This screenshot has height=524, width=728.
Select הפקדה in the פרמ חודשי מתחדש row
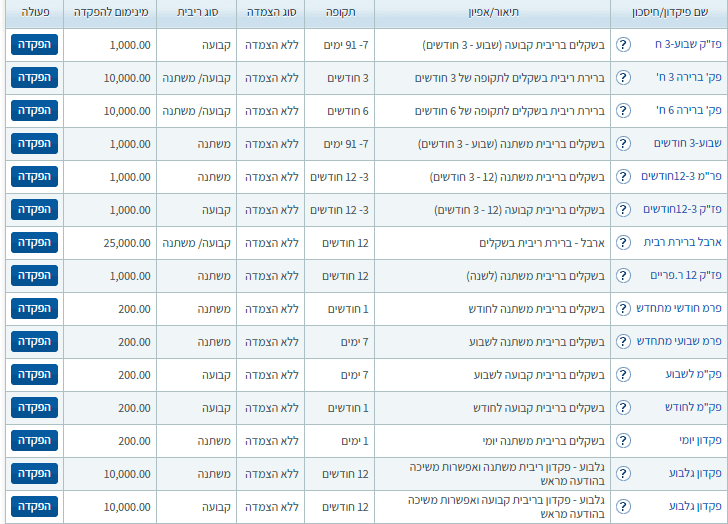[x=34, y=308]
